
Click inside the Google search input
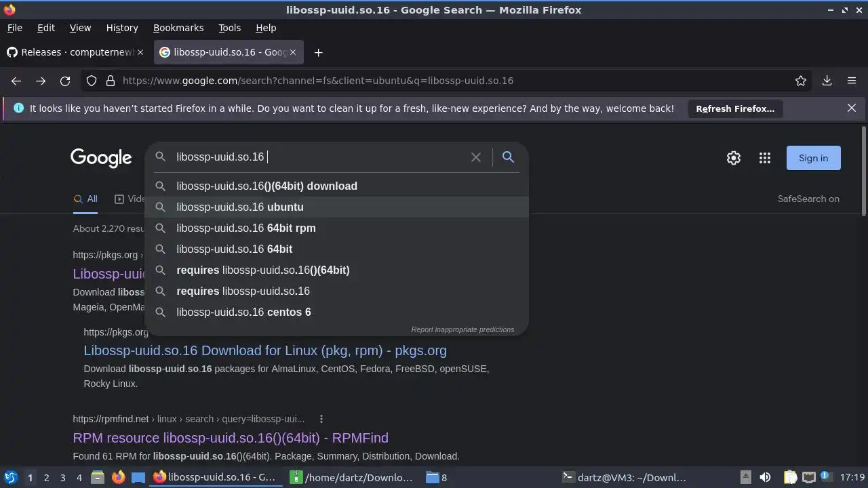tap(319, 157)
